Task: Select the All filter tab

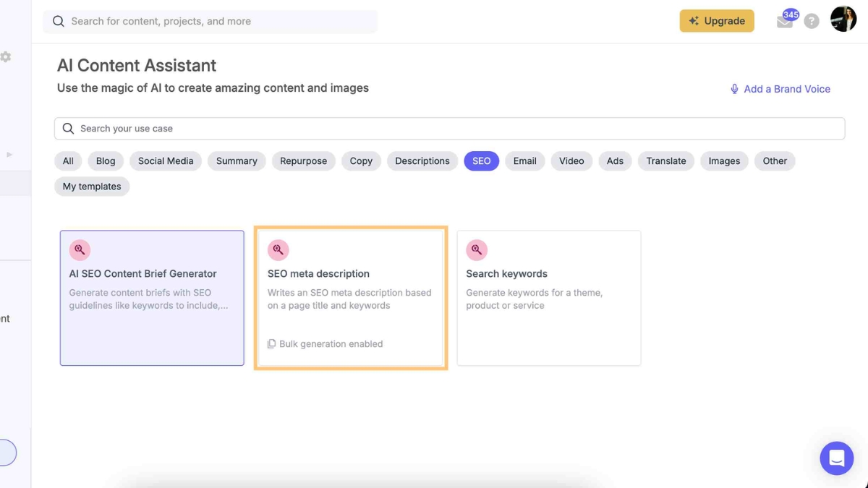Action: tap(67, 160)
